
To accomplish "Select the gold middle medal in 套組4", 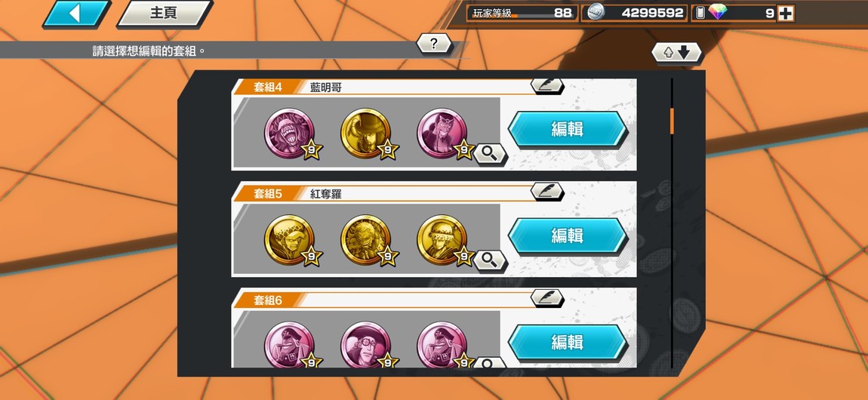I will click(x=366, y=134).
